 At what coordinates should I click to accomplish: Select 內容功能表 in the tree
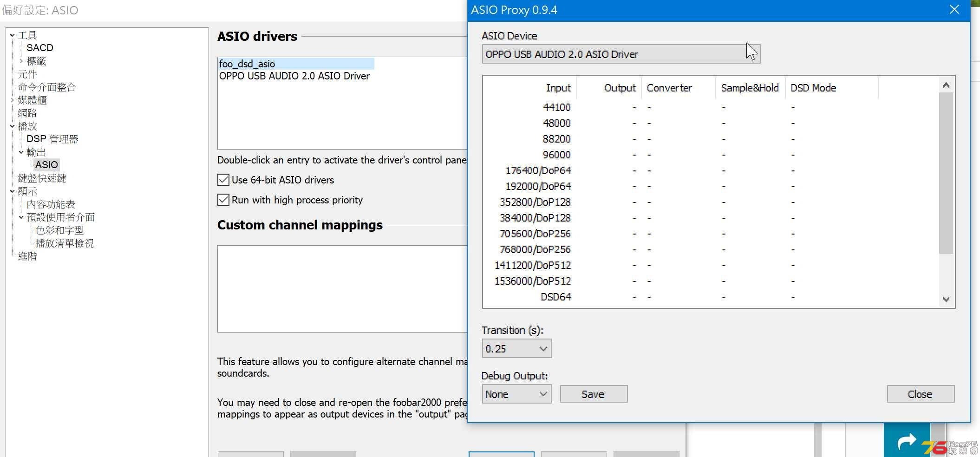(51, 204)
